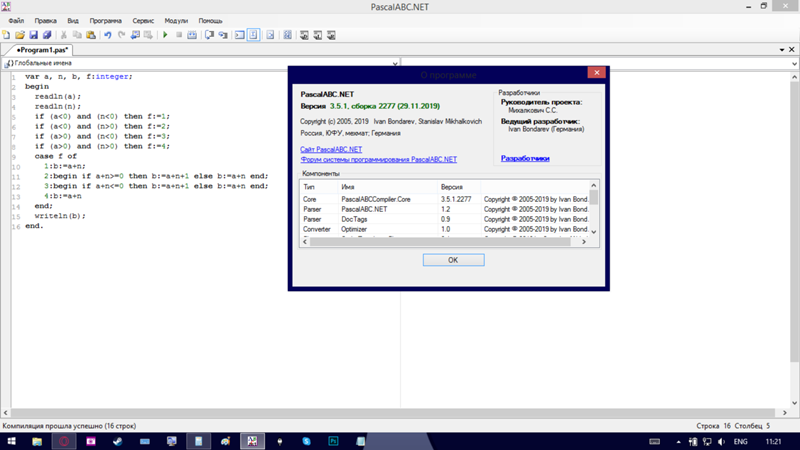Click the Windows Start button
The image size is (800, 450).
[x=11, y=441]
